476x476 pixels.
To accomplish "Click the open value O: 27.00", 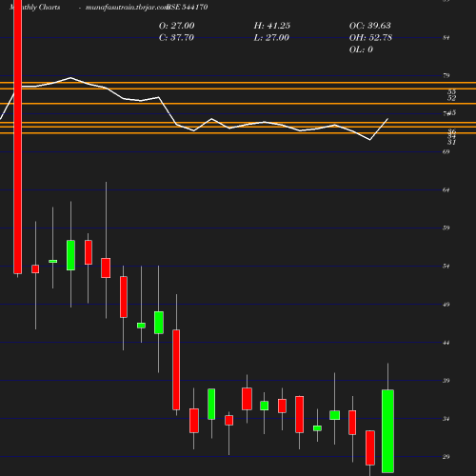I will point(176,26).
